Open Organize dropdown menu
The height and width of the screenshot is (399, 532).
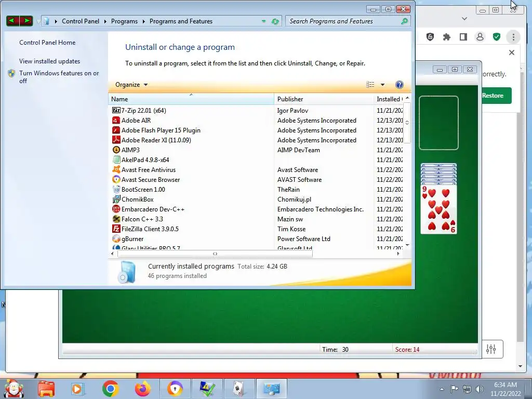pos(131,85)
